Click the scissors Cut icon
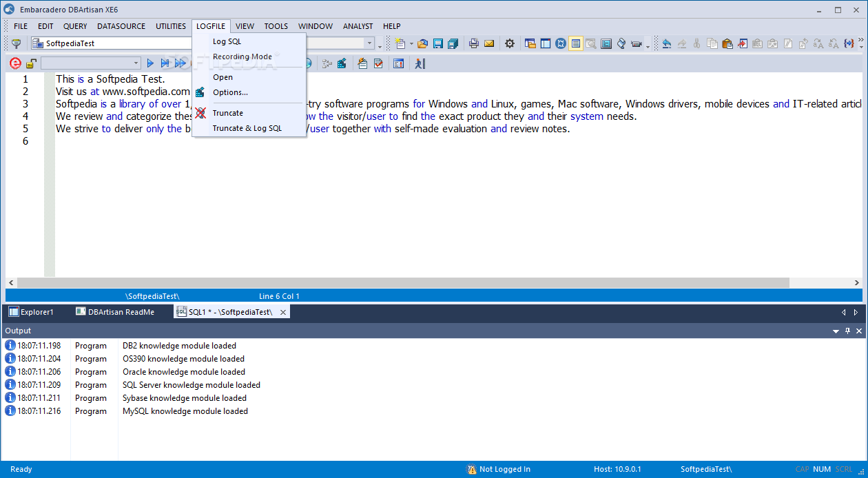This screenshot has width=868, height=478. (x=696, y=43)
